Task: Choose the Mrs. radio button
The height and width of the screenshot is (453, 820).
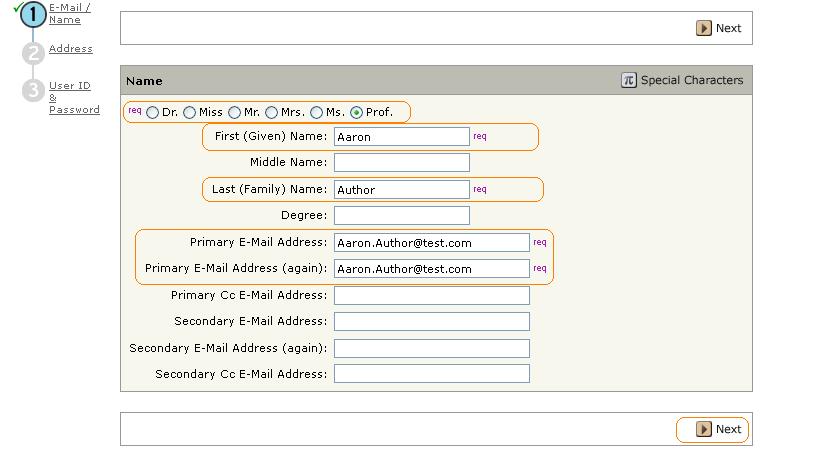Action: coord(271,113)
